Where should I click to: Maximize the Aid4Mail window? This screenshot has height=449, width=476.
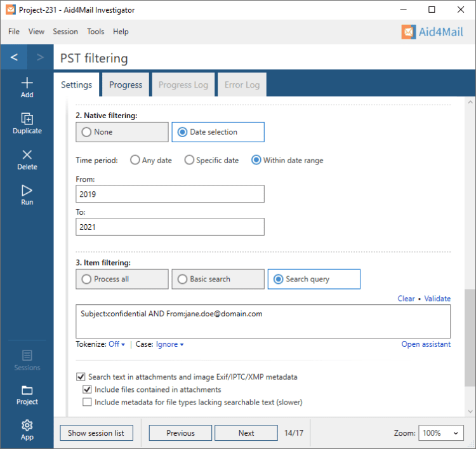[x=432, y=10]
